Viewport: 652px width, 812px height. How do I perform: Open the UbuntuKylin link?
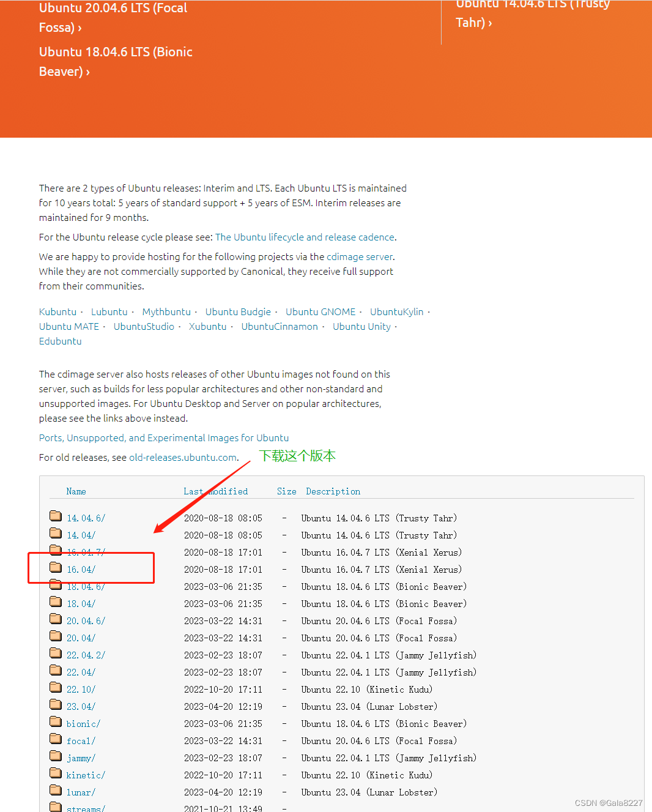point(396,311)
